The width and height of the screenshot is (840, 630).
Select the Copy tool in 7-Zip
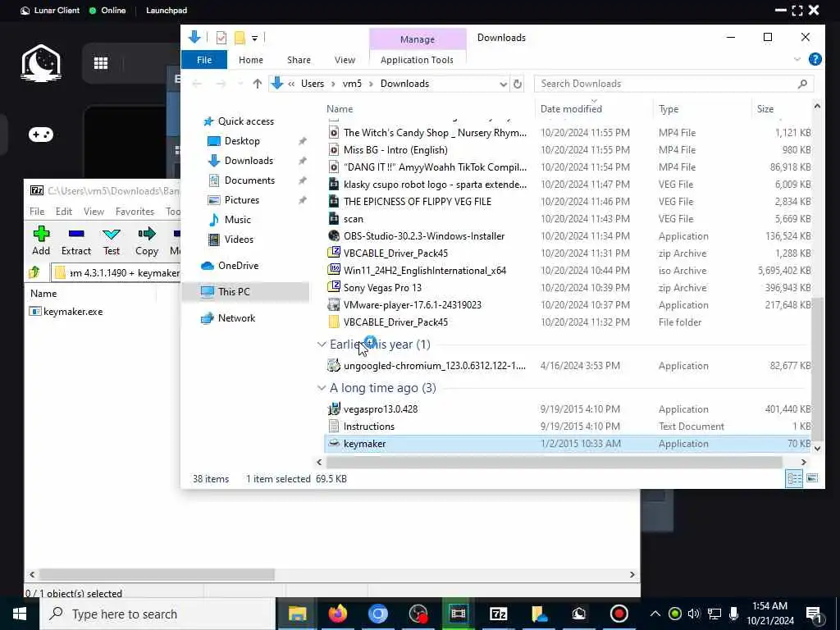click(x=146, y=240)
